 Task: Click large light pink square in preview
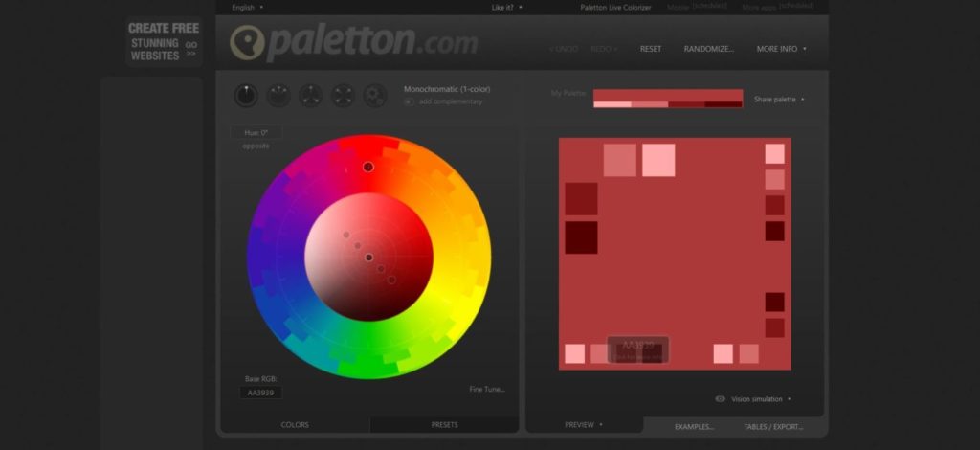(658, 160)
